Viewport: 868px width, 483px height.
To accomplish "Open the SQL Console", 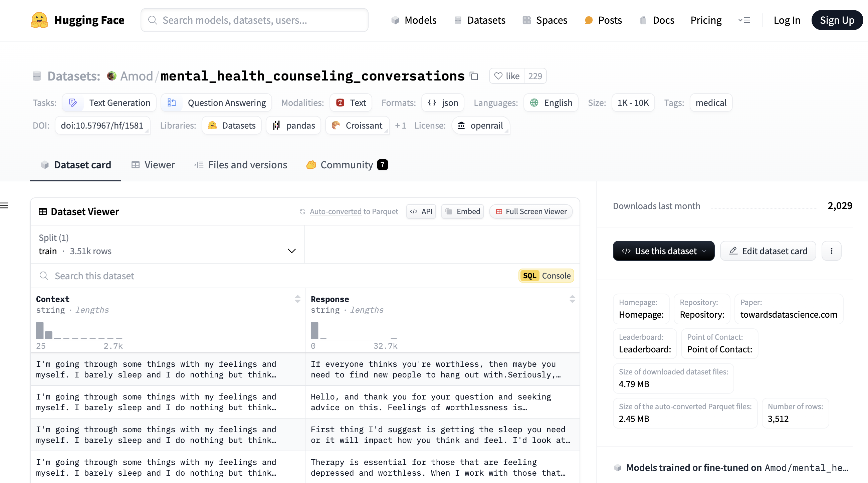I will click(x=546, y=276).
